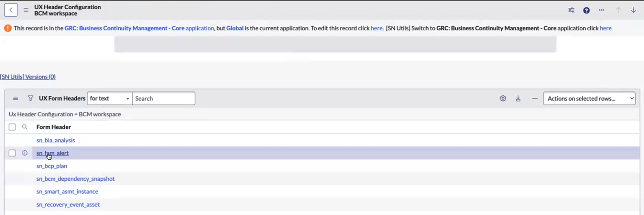Show the list filter funnel icon
Viewport: 644px width, 215px height.
point(31,99)
